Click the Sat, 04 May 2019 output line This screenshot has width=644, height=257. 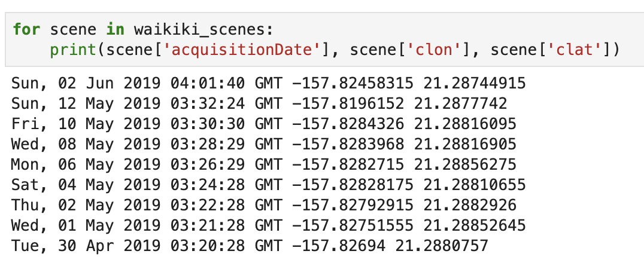pyautogui.click(x=268, y=185)
